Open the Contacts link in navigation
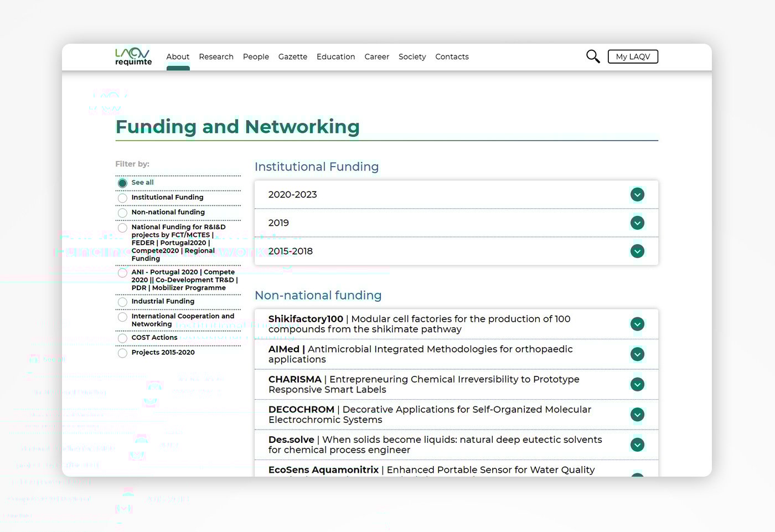Image resolution: width=775 pixels, height=532 pixels. 452,56
